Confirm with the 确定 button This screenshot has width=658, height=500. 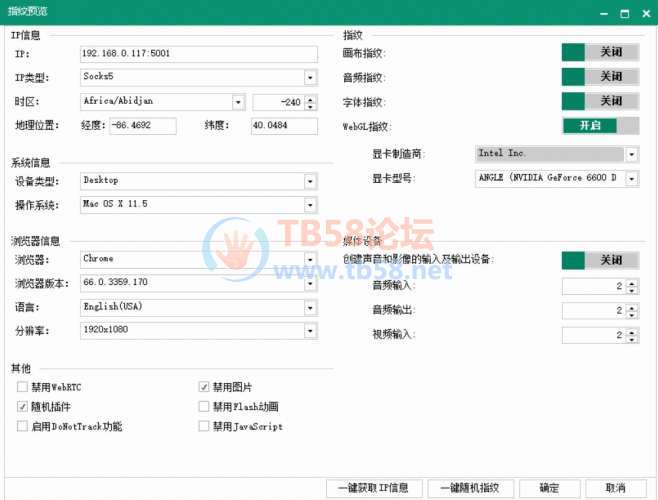coord(550,488)
